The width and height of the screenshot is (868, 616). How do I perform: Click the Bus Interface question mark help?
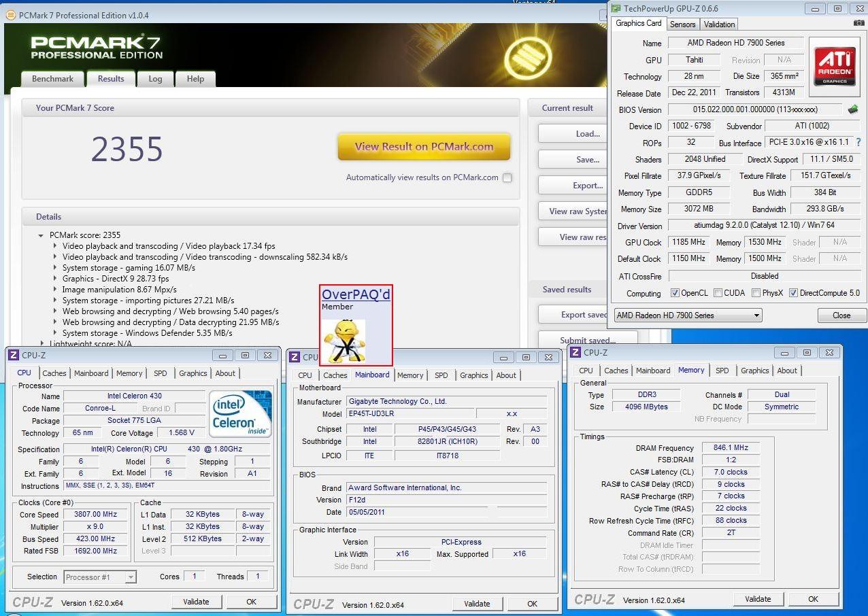pos(858,143)
